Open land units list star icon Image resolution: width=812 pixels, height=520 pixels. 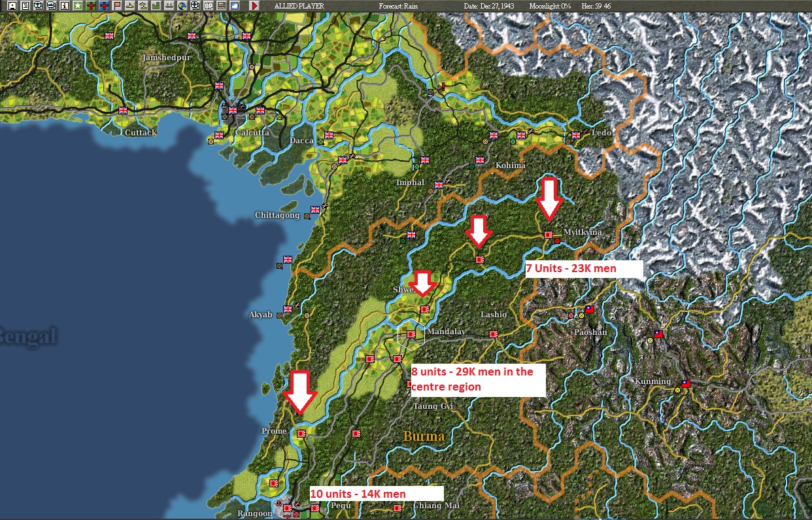point(78,6)
